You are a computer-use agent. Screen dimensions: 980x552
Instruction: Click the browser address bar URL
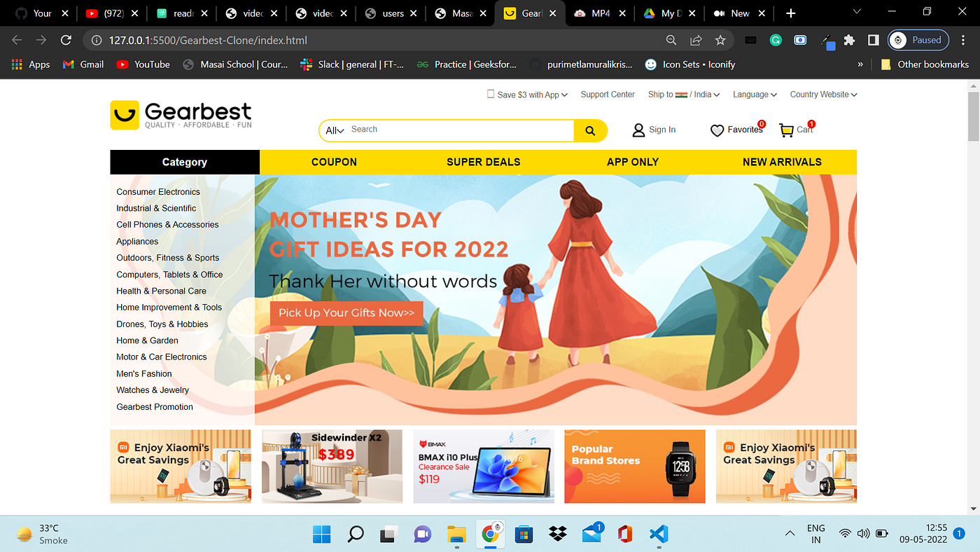point(208,41)
